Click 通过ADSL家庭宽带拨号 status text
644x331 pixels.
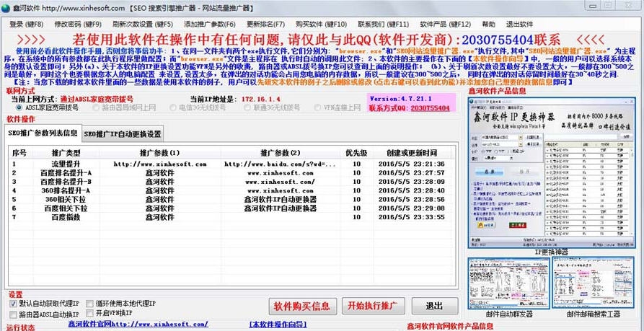point(97,99)
